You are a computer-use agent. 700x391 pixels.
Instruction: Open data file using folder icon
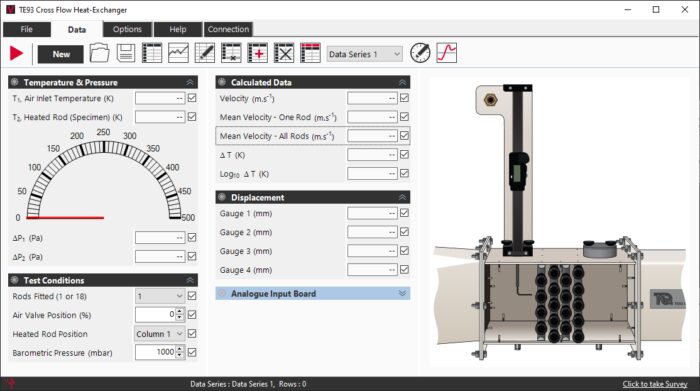coord(99,53)
